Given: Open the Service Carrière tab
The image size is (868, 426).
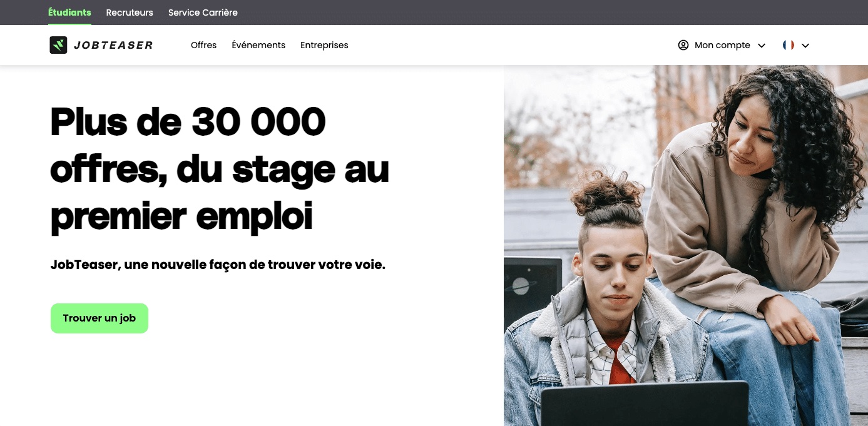Looking at the screenshot, I should pos(203,13).
